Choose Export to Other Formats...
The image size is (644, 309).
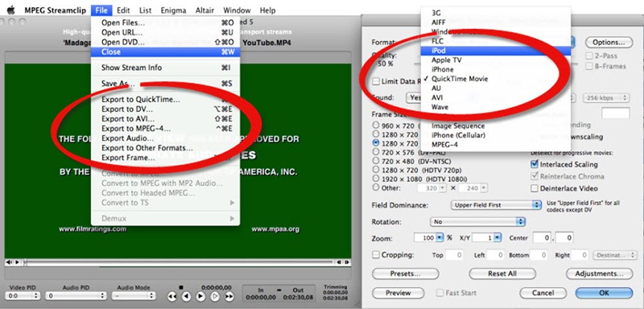(x=166, y=148)
